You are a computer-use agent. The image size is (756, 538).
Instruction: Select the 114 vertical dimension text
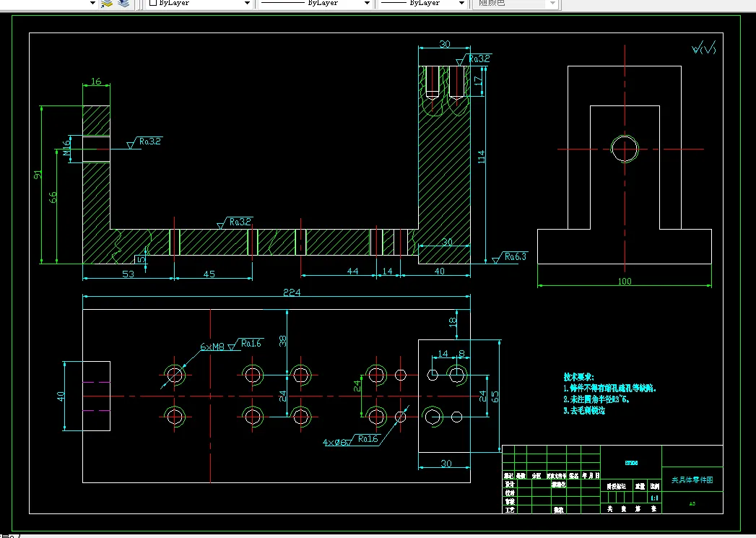[482, 157]
